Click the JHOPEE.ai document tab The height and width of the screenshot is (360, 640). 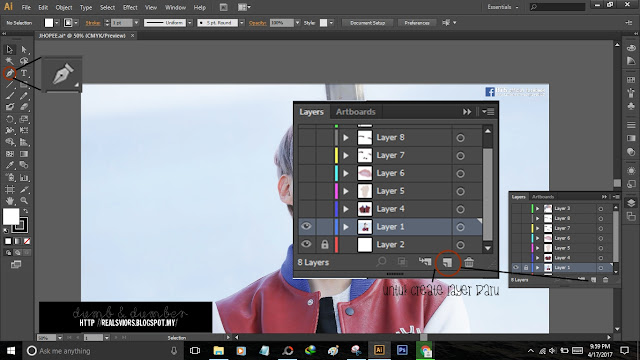(82, 36)
